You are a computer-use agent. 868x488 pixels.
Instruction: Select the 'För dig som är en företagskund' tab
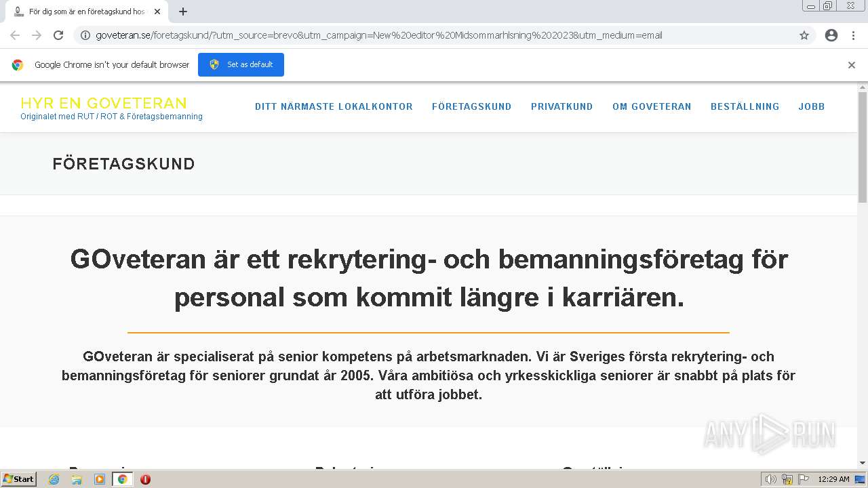coord(86,12)
